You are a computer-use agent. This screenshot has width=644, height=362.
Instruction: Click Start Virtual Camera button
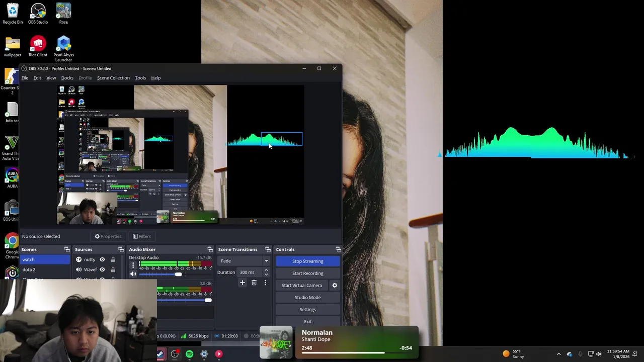click(301, 285)
